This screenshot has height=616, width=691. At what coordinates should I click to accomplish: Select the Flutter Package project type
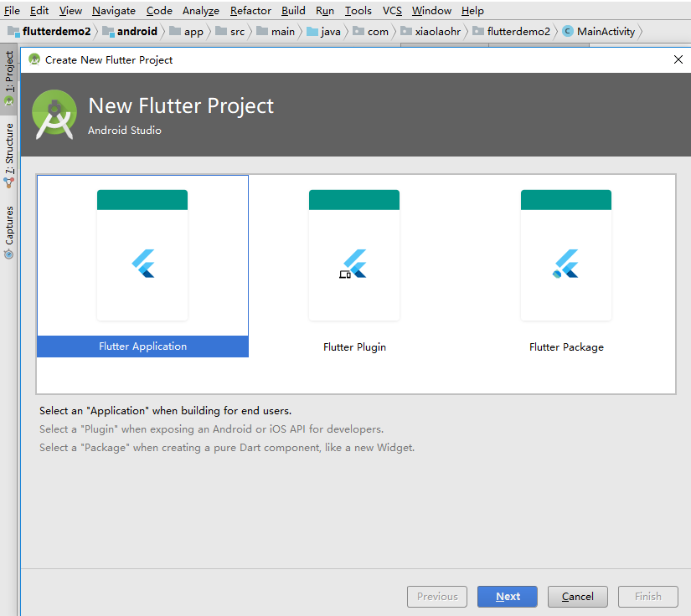(566, 266)
